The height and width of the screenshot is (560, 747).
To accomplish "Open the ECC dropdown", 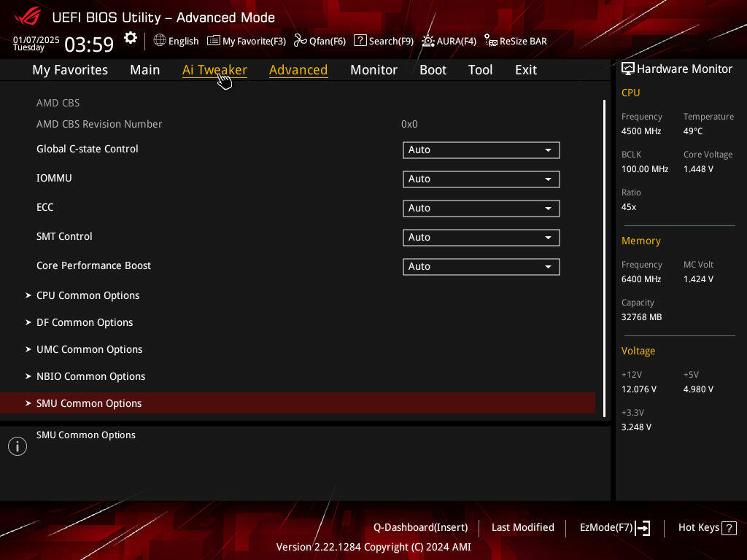I will point(481,208).
